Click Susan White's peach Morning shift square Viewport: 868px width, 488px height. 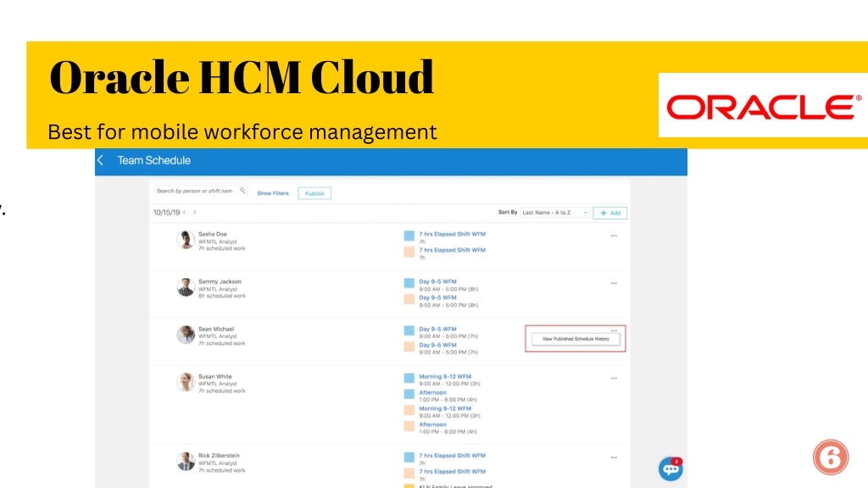click(x=409, y=410)
